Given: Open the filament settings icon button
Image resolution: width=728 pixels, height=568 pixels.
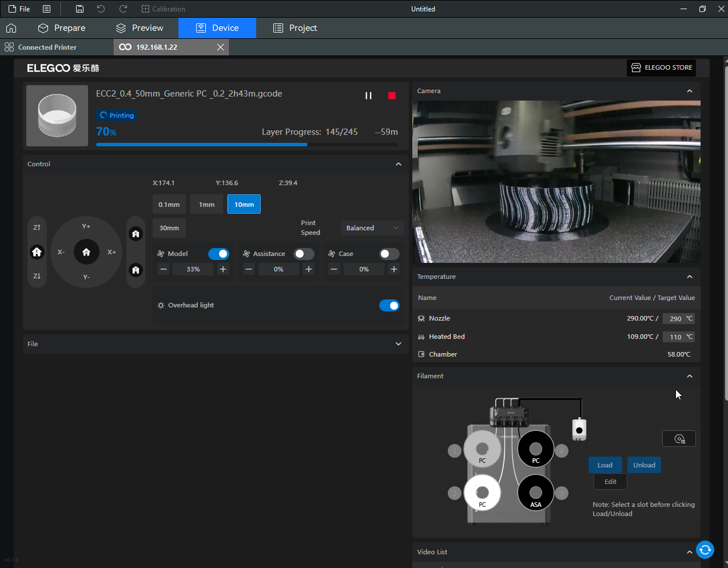Looking at the screenshot, I should click(x=679, y=439).
